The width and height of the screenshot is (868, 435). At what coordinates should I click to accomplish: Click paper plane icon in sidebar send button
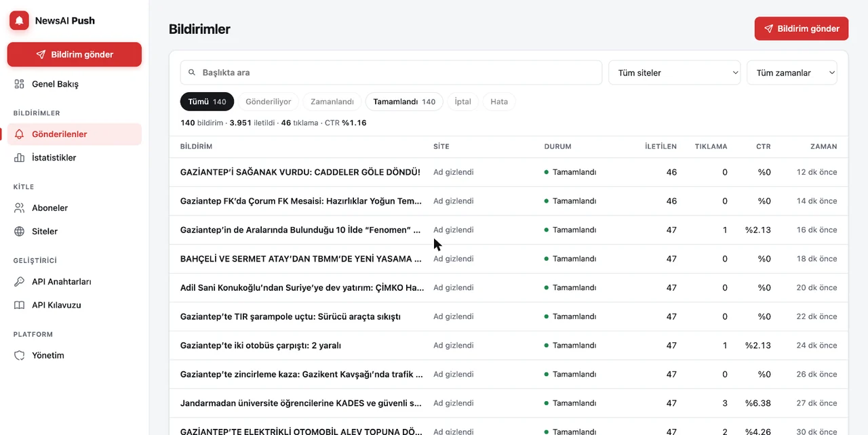click(x=41, y=55)
